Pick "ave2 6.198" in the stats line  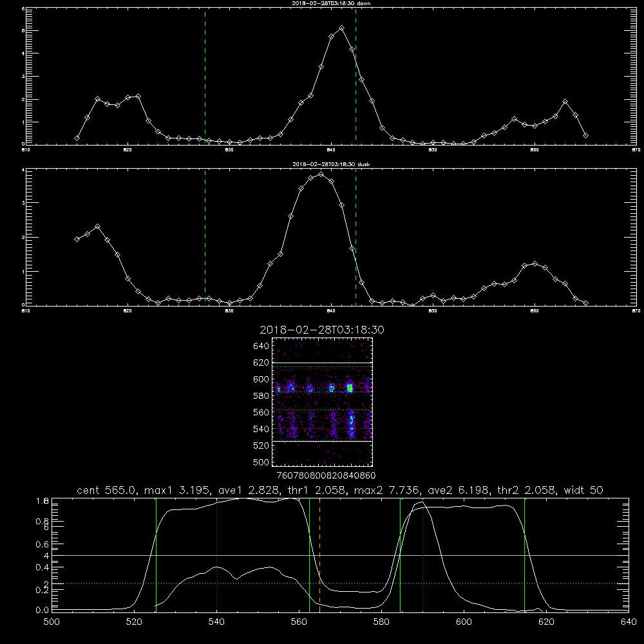[x=458, y=490]
